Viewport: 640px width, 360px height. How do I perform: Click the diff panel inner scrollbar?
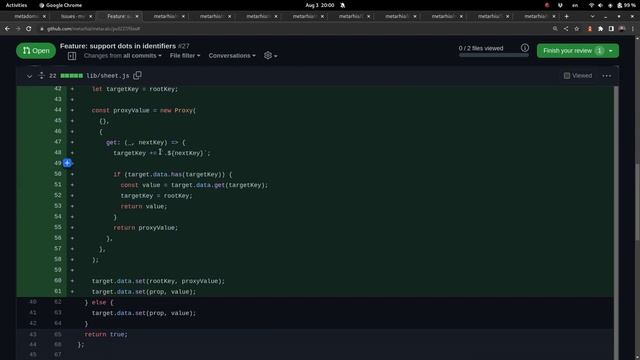click(x=616, y=222)
